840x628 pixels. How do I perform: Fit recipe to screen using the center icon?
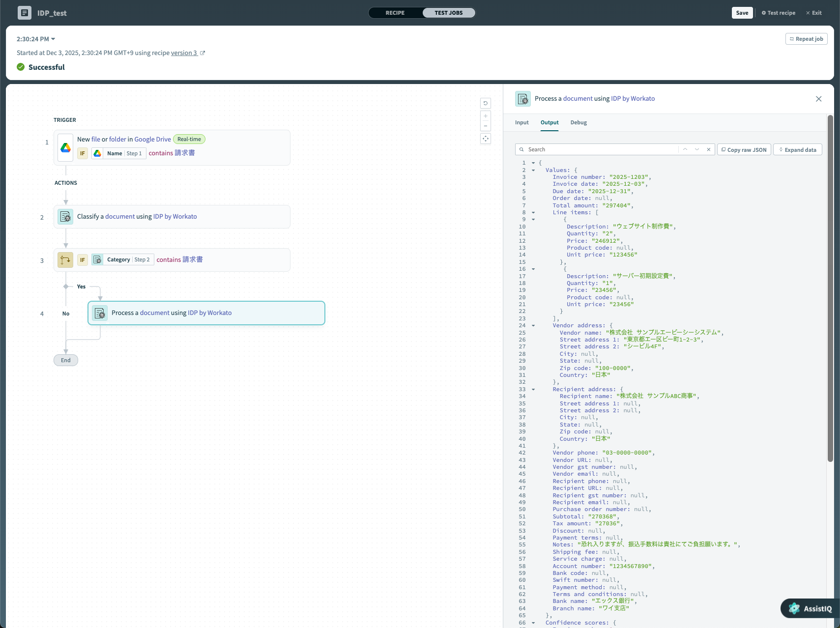pos(486,139)
